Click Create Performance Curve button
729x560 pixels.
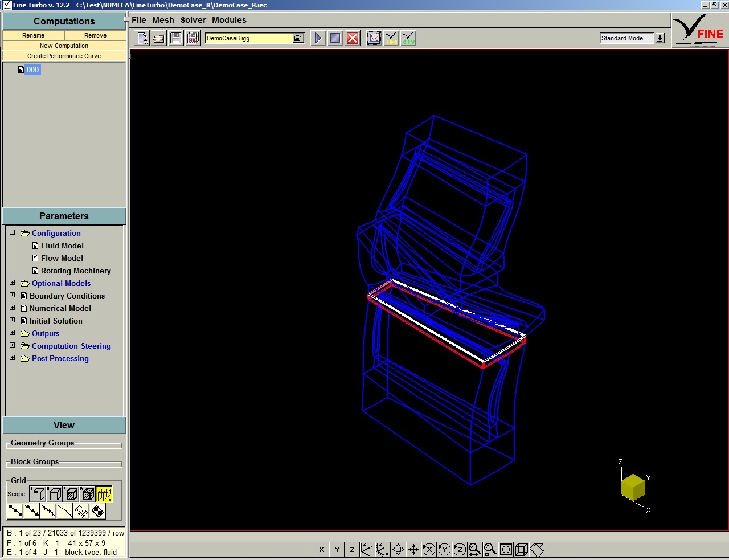pos(64,56)
